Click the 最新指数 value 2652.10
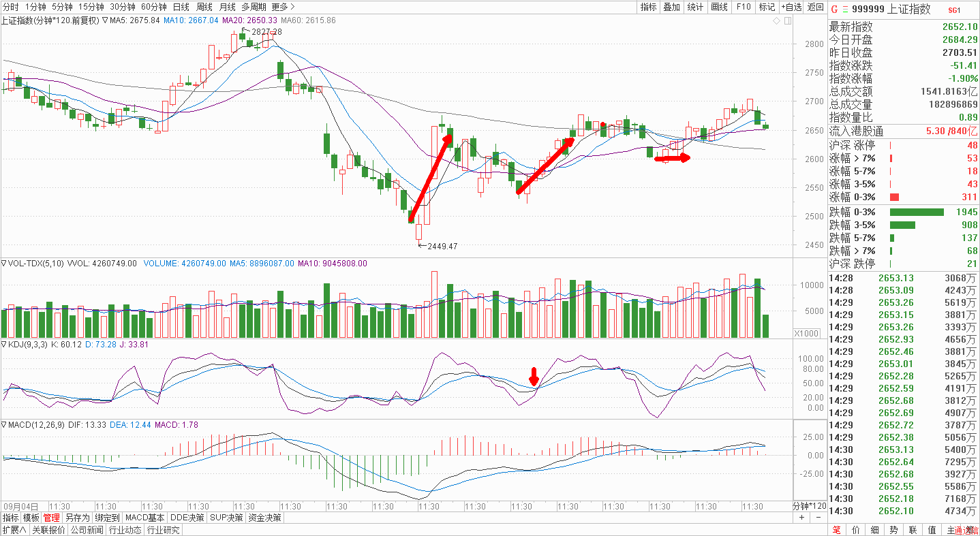 point(960,27)
